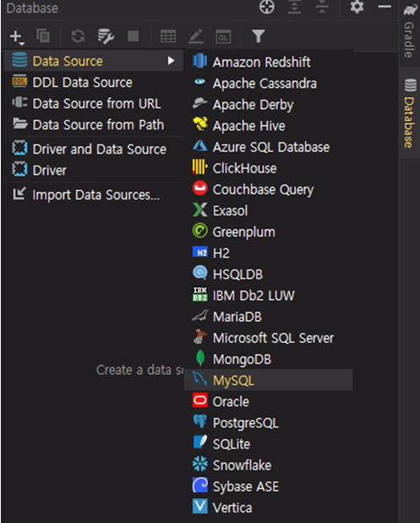The width and height of the screenshot is (420, 523).
Task: Select the Database side tab
Action: (x=410, y=113)
